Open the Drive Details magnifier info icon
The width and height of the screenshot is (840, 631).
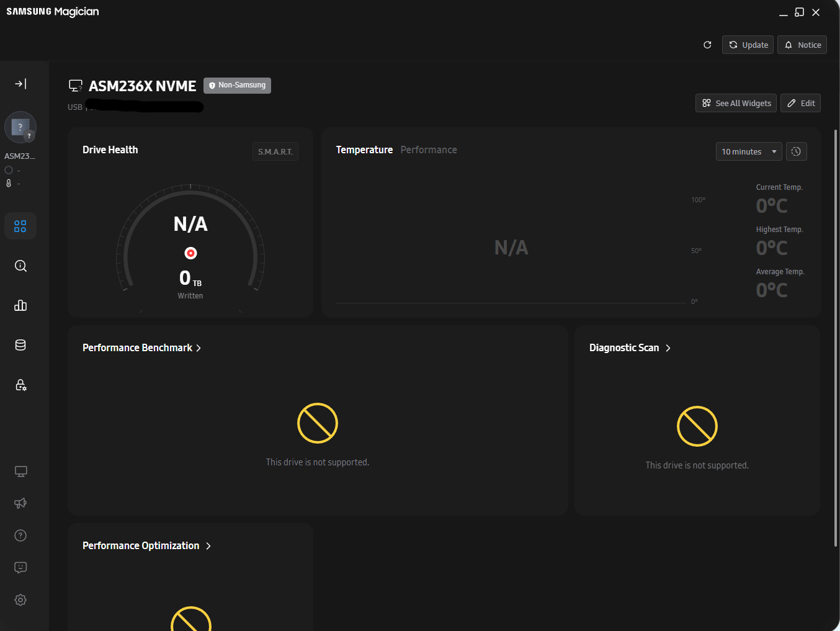[x=20, y=266]
